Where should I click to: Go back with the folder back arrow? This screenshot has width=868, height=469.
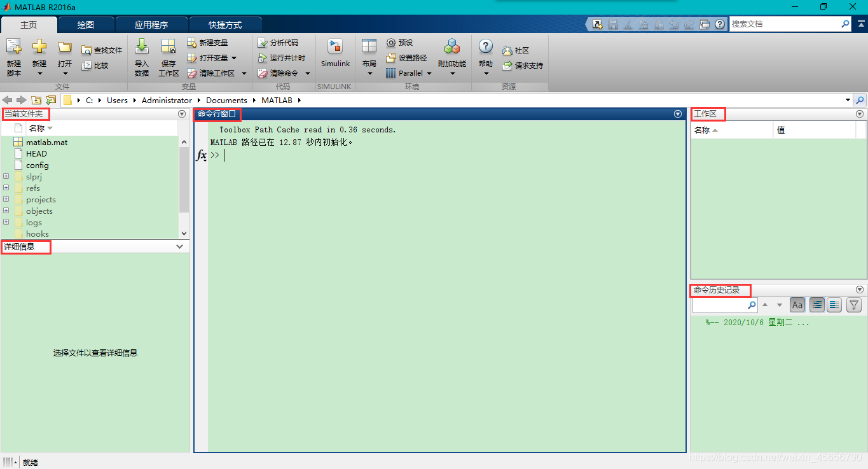[x=8, y=100]
